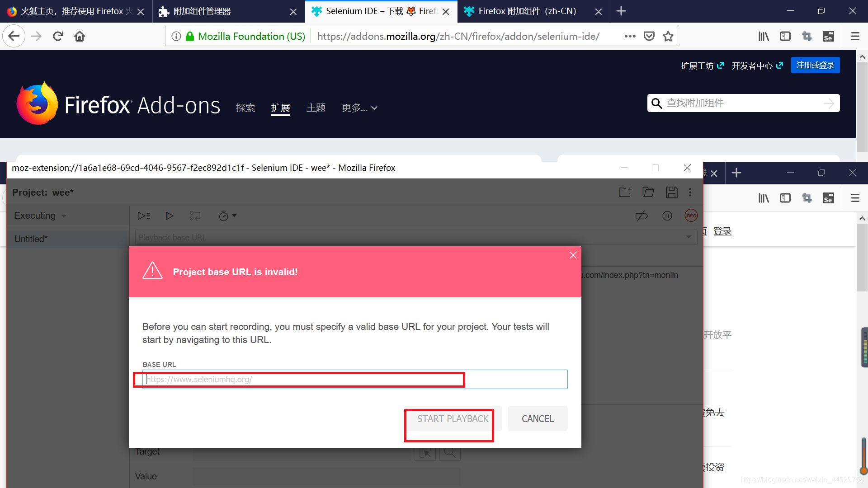The width and height of the screenshot is (868, 488).
Task: Go back using the browser back arrow
Action: [x=14, y=36]
